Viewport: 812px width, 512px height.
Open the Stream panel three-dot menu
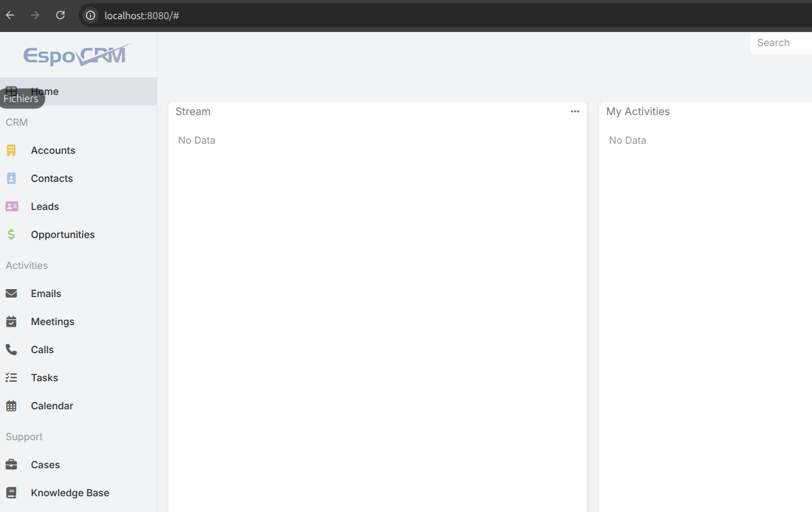[x=574, y=112]
